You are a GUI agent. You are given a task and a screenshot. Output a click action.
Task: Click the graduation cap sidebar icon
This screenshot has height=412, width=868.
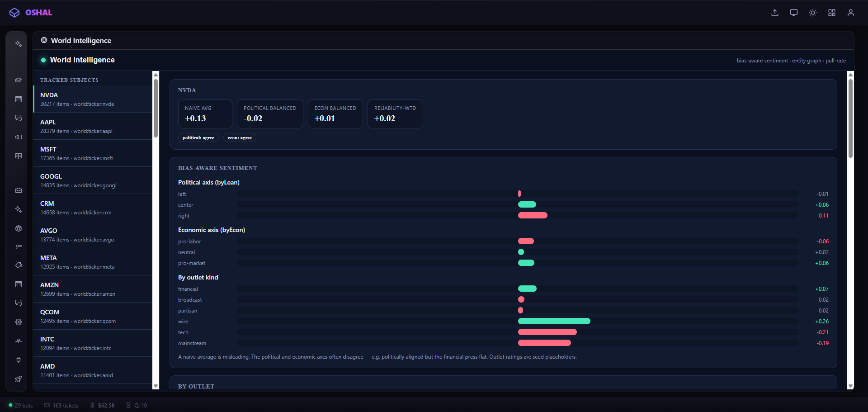(19, 80)
